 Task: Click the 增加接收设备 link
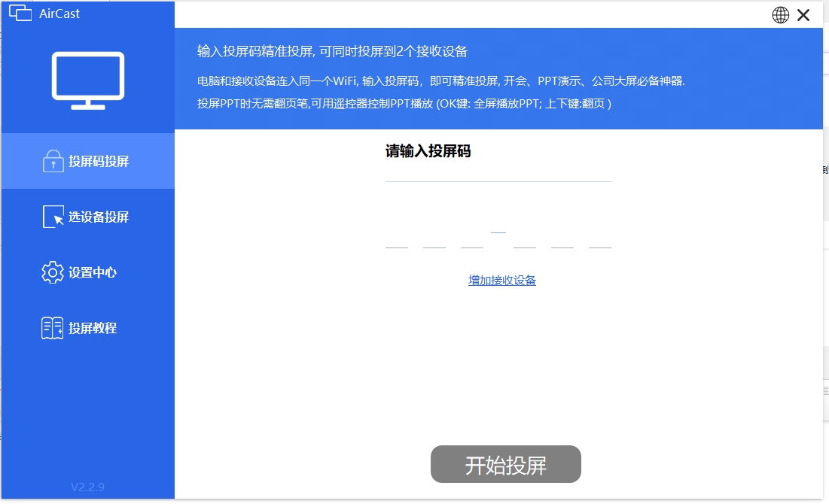501,280
